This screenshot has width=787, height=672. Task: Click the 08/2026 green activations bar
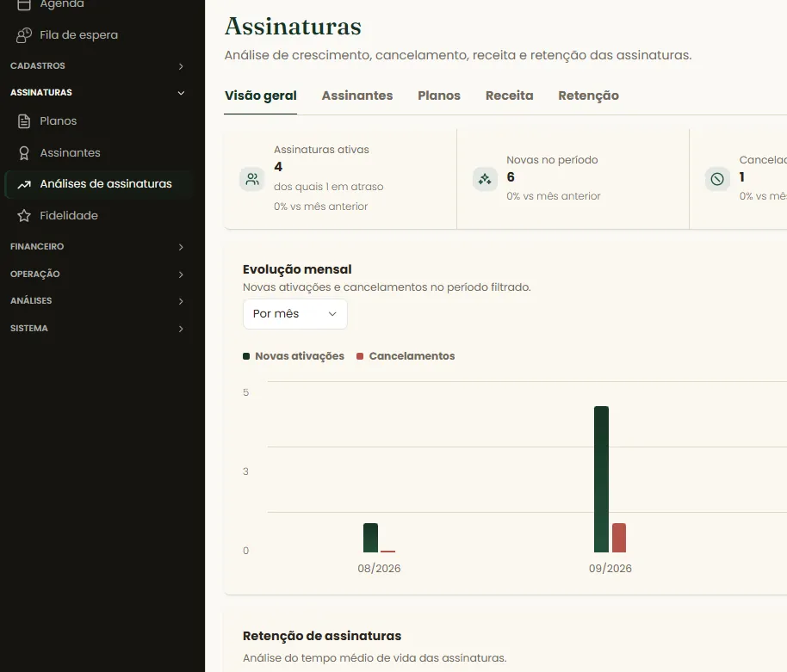click(x=370, y=538)
